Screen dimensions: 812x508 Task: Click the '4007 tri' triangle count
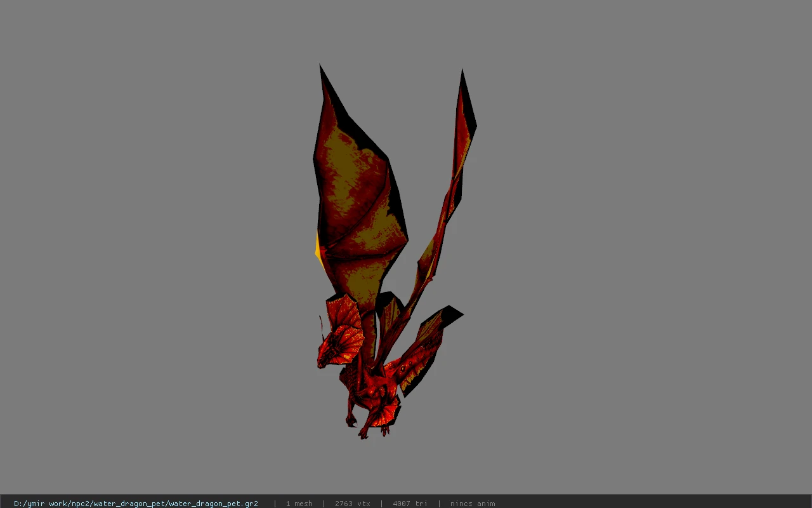click(x=410, y=504)
